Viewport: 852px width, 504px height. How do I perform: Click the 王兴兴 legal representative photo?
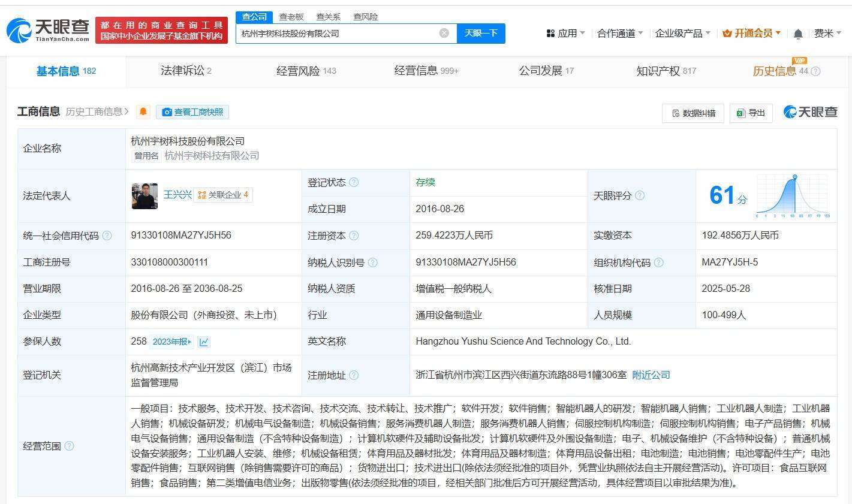(x=144, y=196)
